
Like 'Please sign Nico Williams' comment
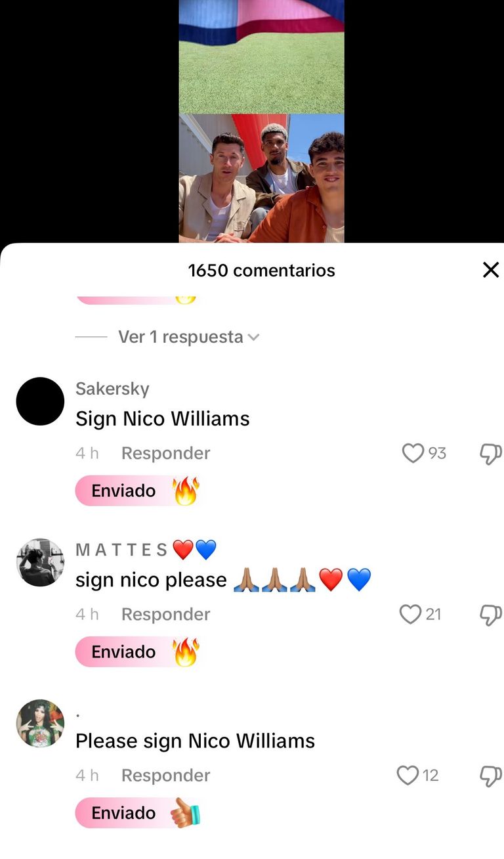pos(408,775)
